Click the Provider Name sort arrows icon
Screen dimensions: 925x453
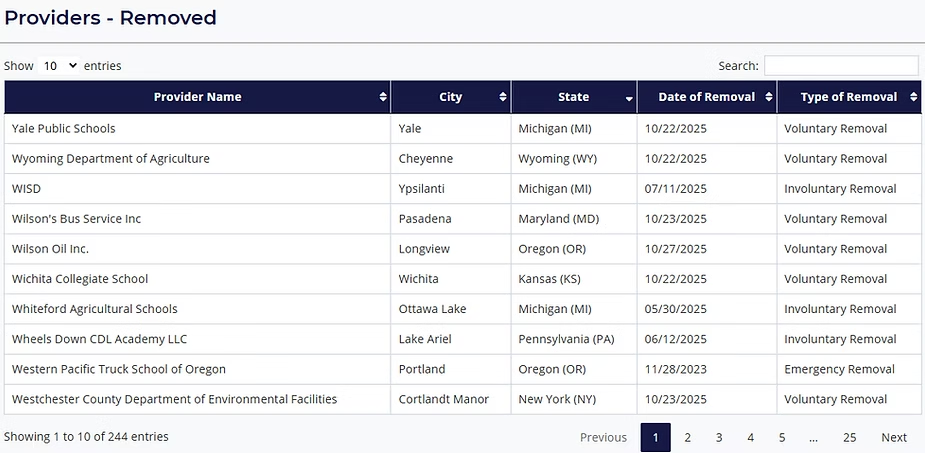(383, 97)
